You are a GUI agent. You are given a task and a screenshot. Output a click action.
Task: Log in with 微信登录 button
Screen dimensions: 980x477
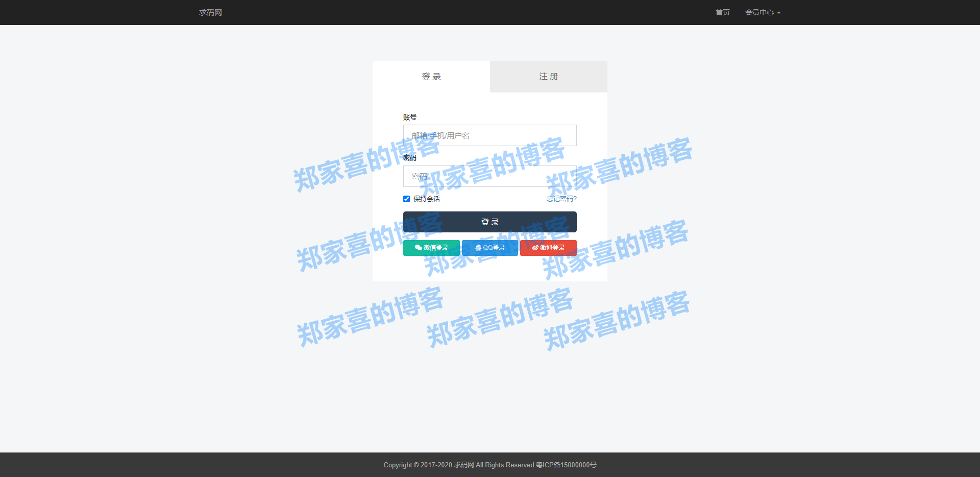(x=431, y=248)
